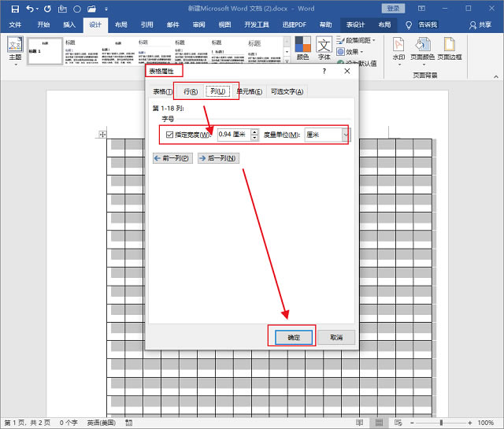Click the Fonts (字体) icon
This screenshot has height=429, width=504.
pos(324,44)
